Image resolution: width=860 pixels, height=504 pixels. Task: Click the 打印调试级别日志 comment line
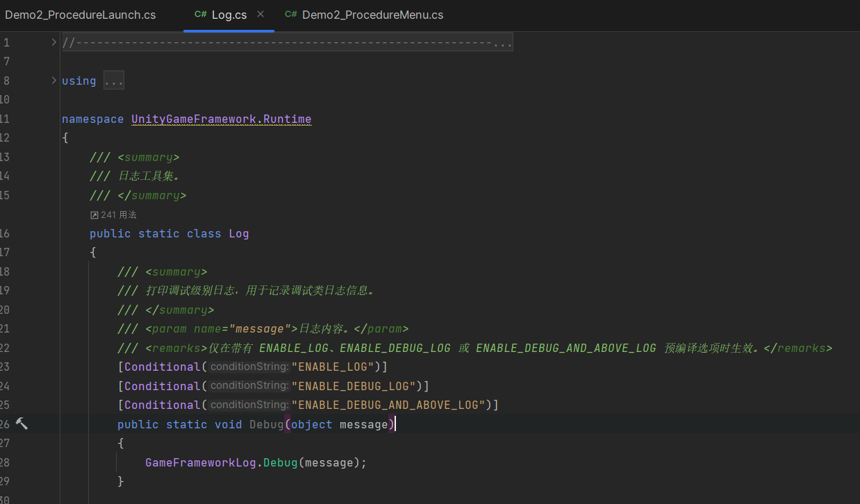[247, 291]
